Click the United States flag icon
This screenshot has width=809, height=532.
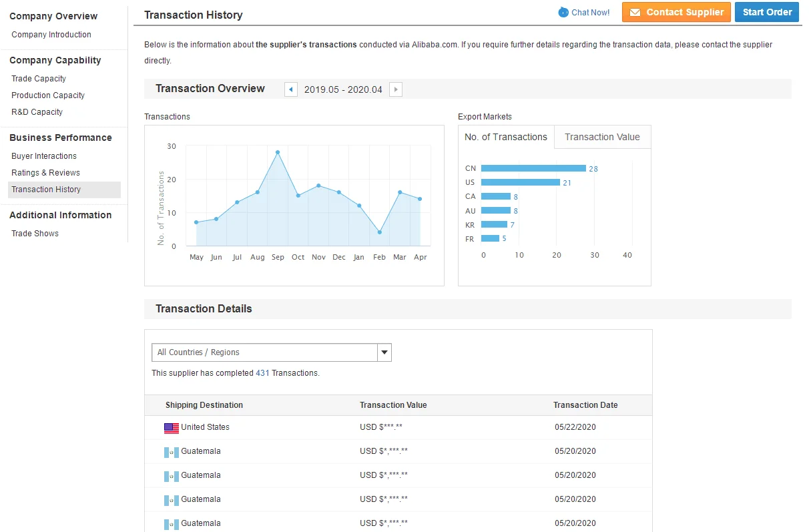click(172, 428)
